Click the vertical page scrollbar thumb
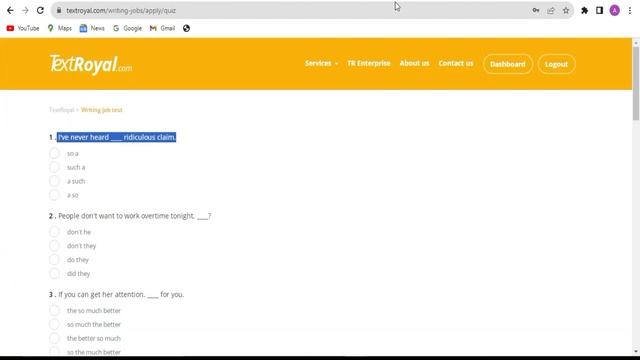Image resolution: width=640 pixels, height=360 pixels. [636, 84]
